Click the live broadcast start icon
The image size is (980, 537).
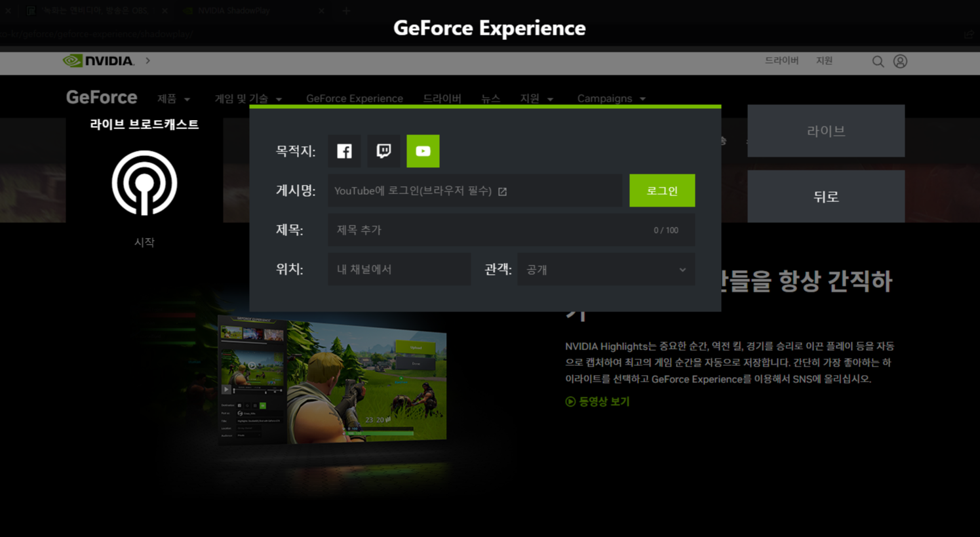[x=144, y=183]
